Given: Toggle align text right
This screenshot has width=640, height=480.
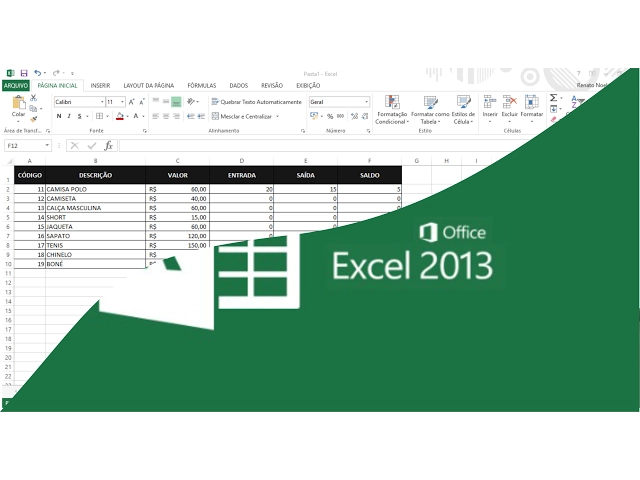Looking at the screenshot, I should (176, 116).
